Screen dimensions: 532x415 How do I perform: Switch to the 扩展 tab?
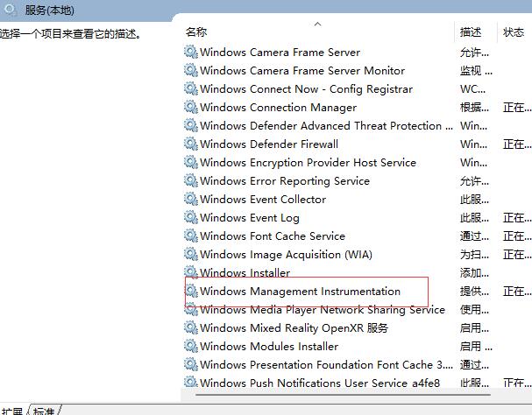[x=12, y=411]
